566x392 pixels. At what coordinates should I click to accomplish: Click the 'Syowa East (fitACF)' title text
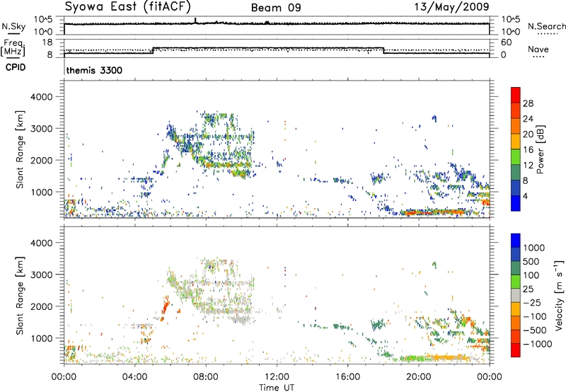tap(128, 6)
